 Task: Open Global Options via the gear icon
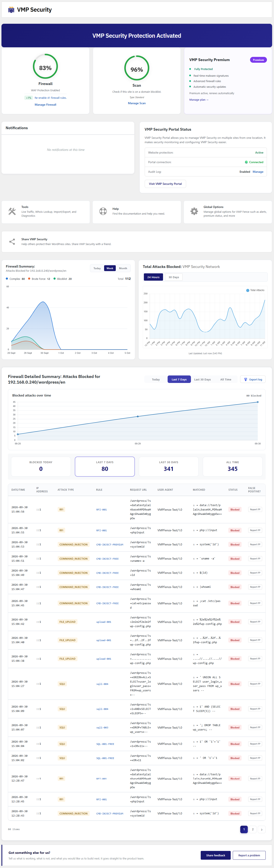(x=194, y=211)
